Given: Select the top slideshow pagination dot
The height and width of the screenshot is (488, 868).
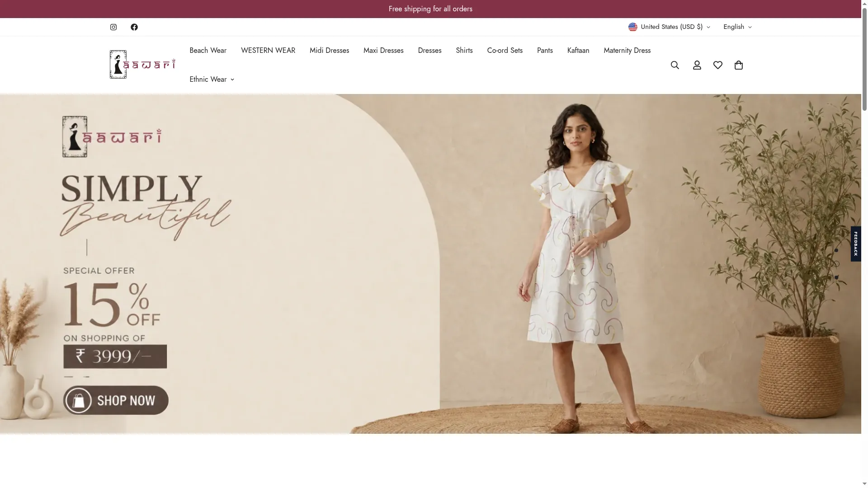Looking at the screenshot, I should click(x=836, y=250).
